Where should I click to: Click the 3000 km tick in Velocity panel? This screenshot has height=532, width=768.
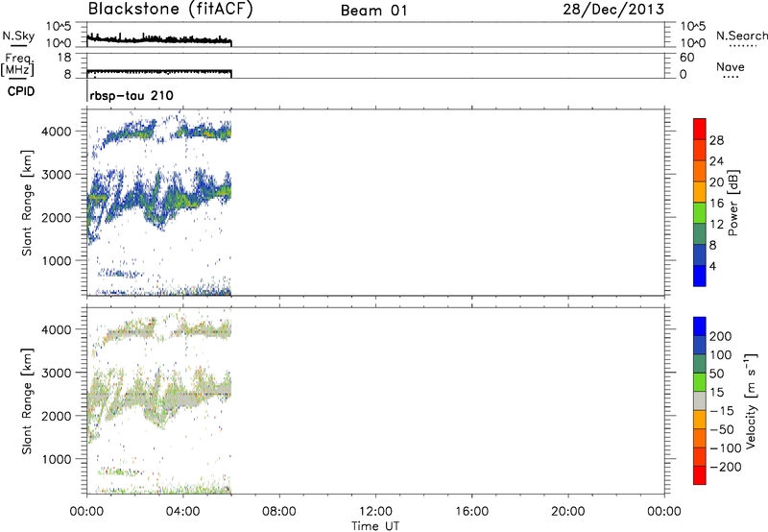(57, 373)
